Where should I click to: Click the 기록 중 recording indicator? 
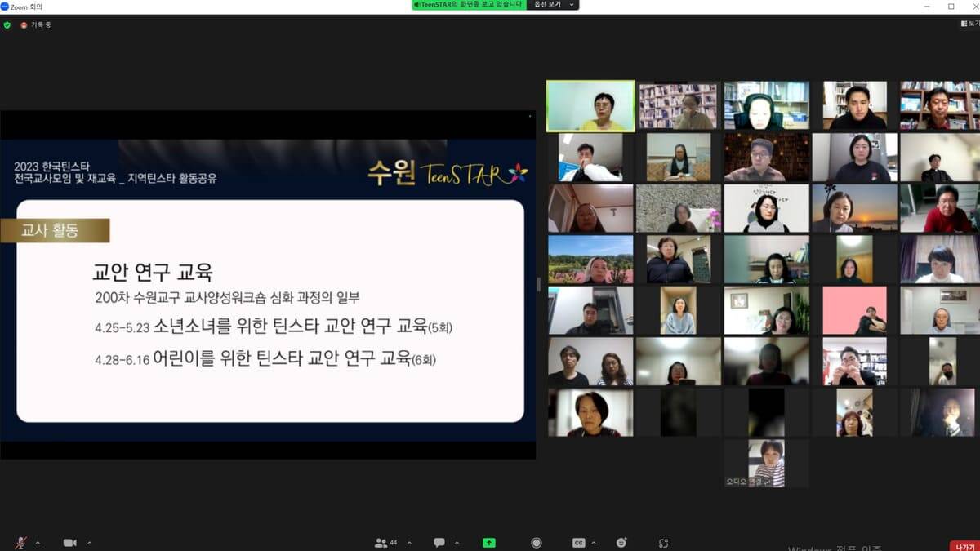click(x=37, y=25)
